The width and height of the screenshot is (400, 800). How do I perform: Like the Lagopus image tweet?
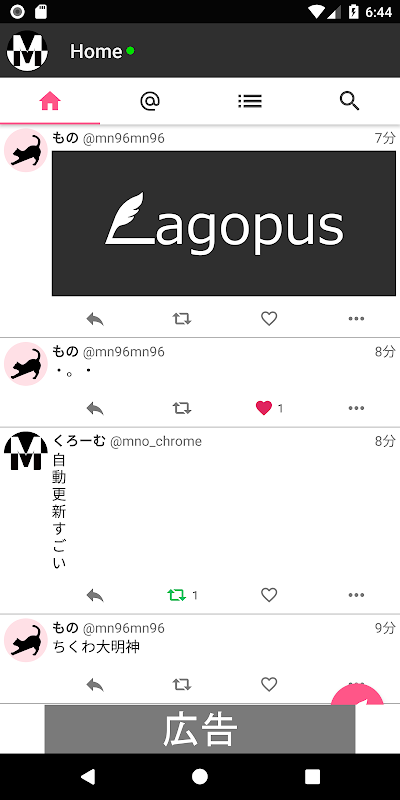pos(269,319)
